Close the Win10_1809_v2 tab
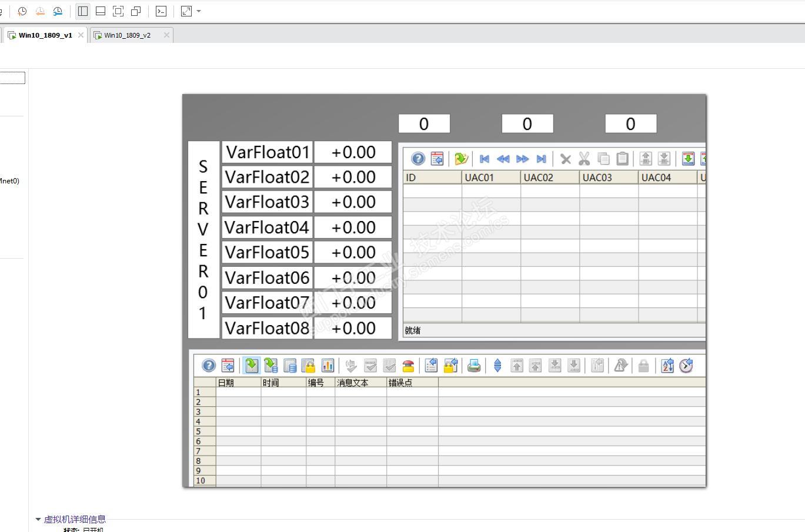Image resolution: width=805 pixels, height=532 pixels. coord(166,35)
